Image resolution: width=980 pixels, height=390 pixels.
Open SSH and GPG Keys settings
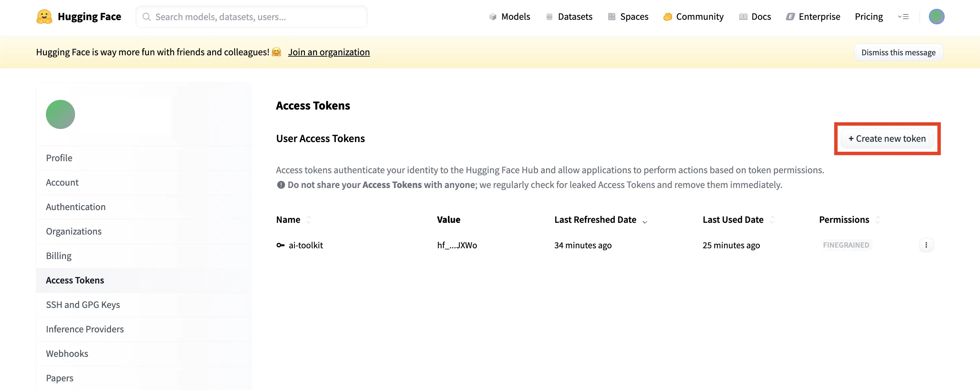click(x=83, y=304)
